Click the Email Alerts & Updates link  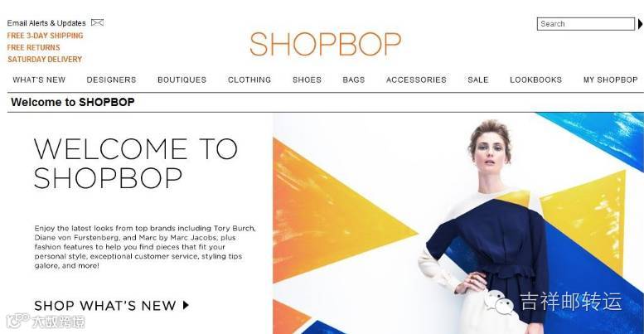tap(46, 23)
